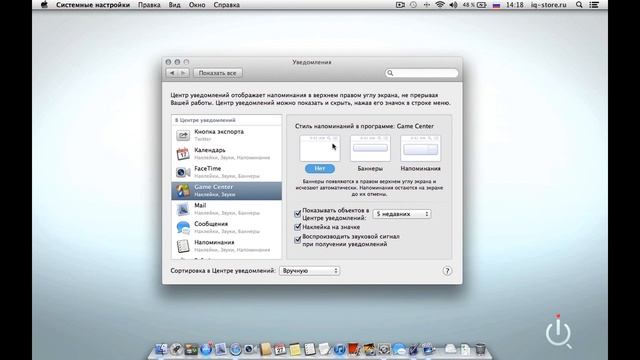
Task: Select the Кнопка экспорта share icon row
Action: coord(227,135)
